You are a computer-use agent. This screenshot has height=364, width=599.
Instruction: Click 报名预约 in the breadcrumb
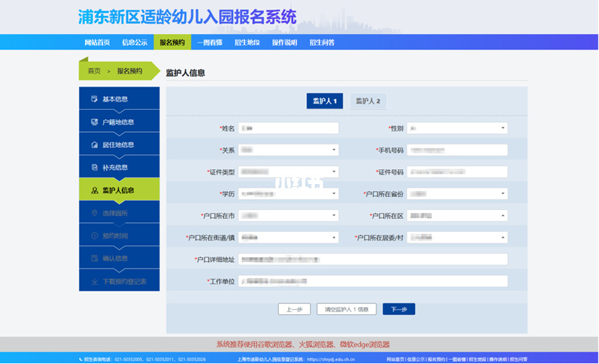point(129,71)
